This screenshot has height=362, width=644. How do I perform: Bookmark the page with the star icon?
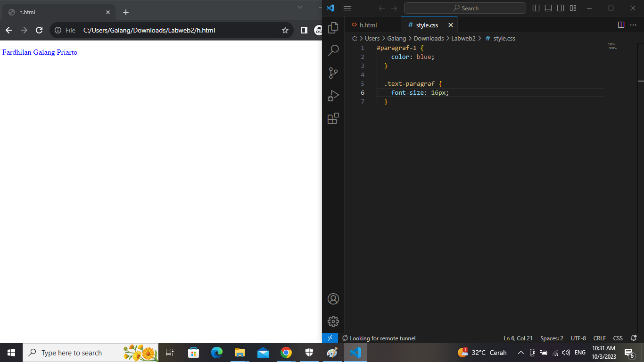tap(285, 30)
